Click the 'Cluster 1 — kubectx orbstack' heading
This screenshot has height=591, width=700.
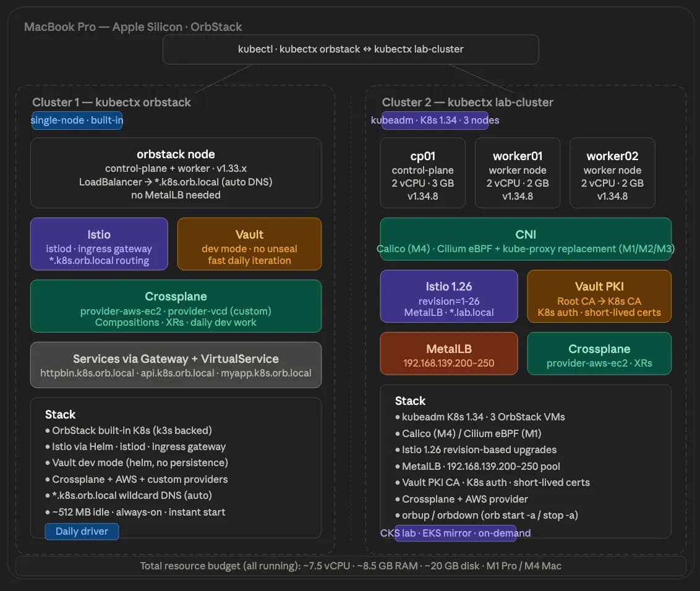(111, 102)
